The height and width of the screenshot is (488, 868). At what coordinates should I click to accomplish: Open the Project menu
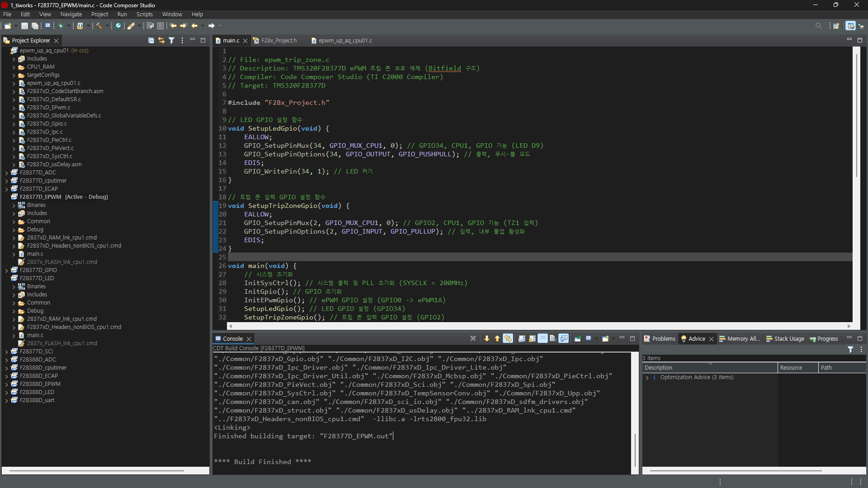click(99, 14)
